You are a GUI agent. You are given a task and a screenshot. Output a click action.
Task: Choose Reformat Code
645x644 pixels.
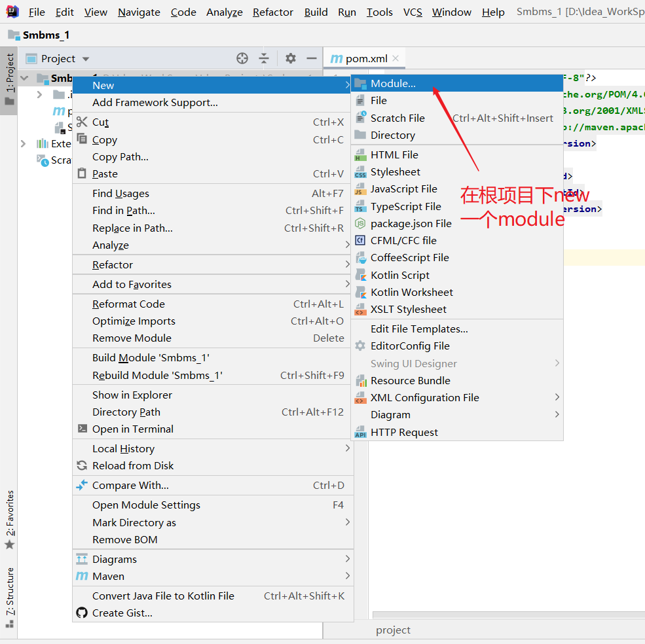coord(213,304)
